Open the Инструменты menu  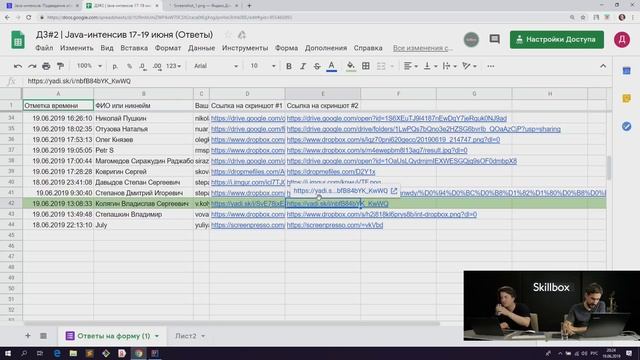245,48
